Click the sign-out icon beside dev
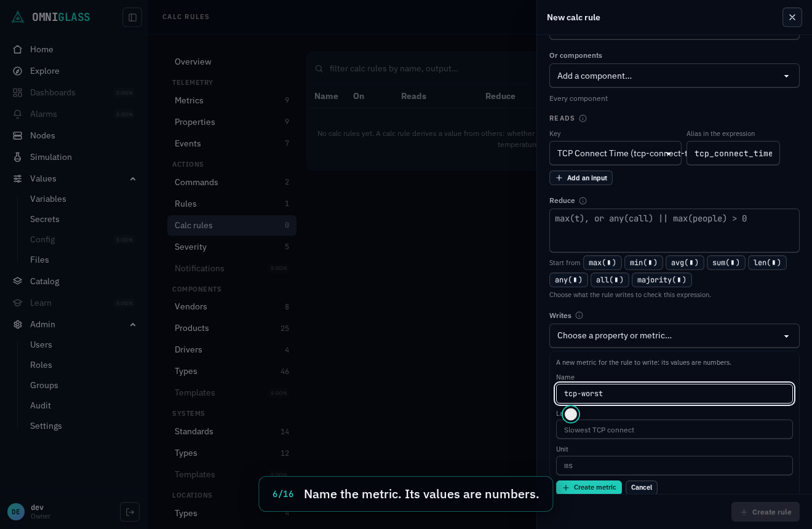The height and width of the screenshot is (529, 812). pos(130,512)
